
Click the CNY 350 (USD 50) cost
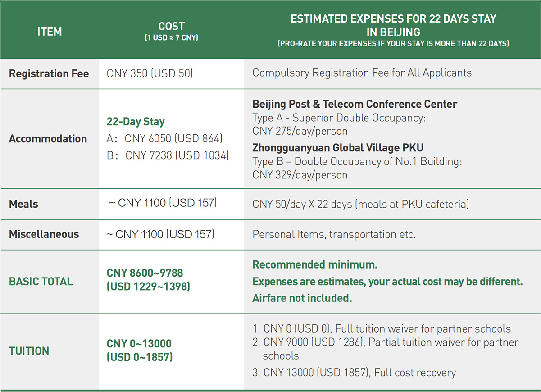click(x=150, y=73)
